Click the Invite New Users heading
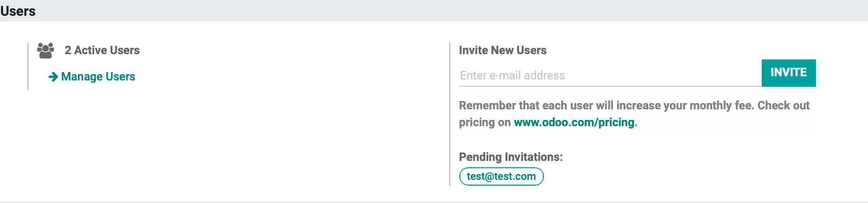 coord(502,50)
